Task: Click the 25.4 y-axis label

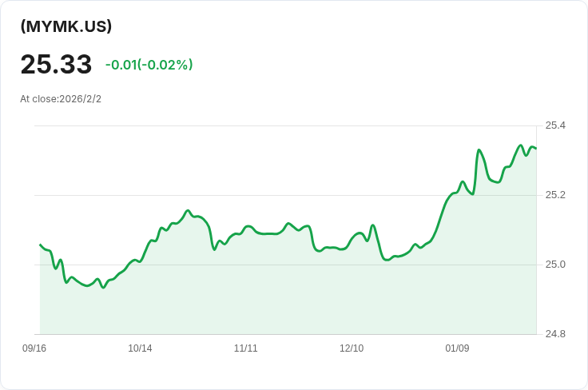Action: click(x=555, y=125)
